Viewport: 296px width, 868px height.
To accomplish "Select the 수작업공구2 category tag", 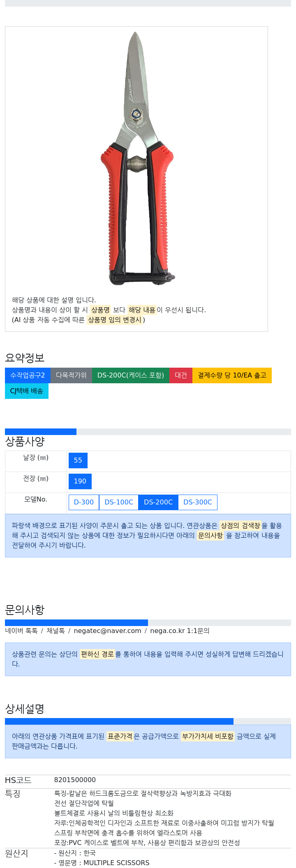I will (28, 375).
